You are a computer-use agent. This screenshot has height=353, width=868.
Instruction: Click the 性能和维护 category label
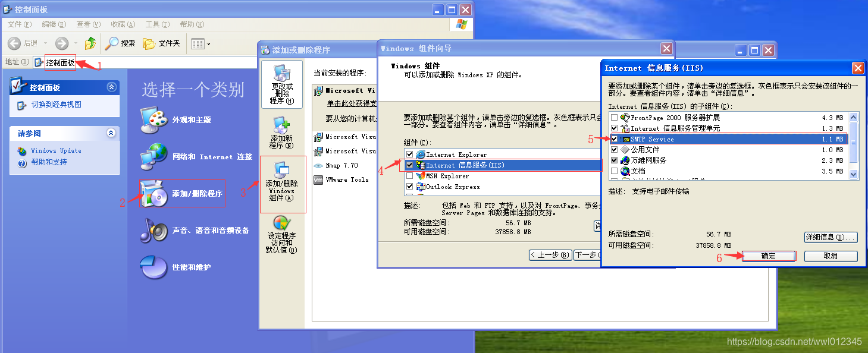192,267
